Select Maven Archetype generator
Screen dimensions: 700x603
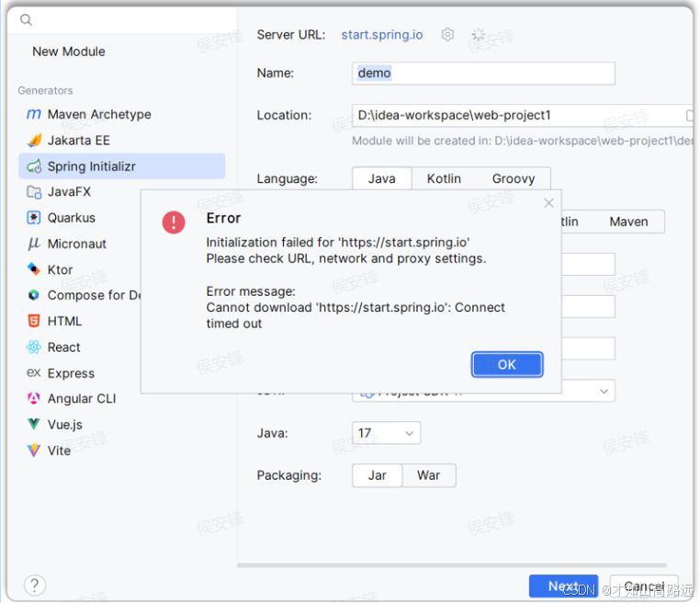coord(122,114)
